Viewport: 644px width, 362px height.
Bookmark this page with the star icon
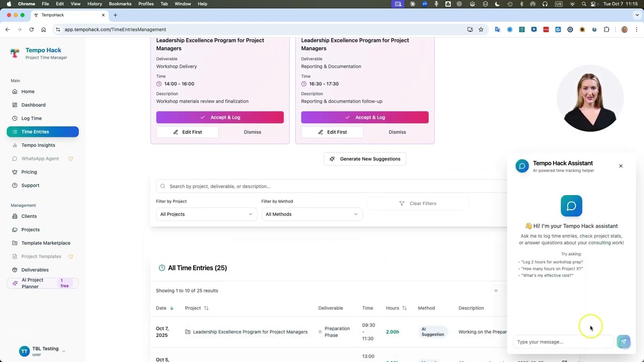[x=481, y=30]
